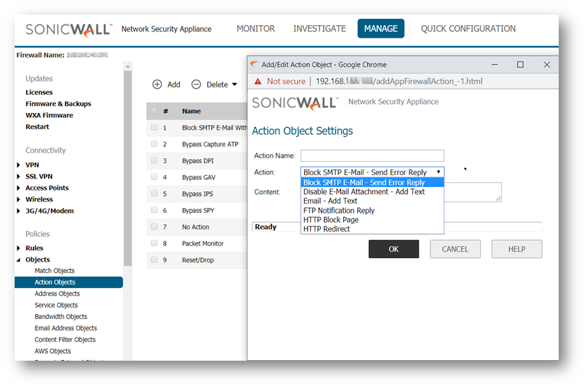The image size is (588, 390).
Task: Click the popup window SonicWall favicon
Action: coord(254,64)
